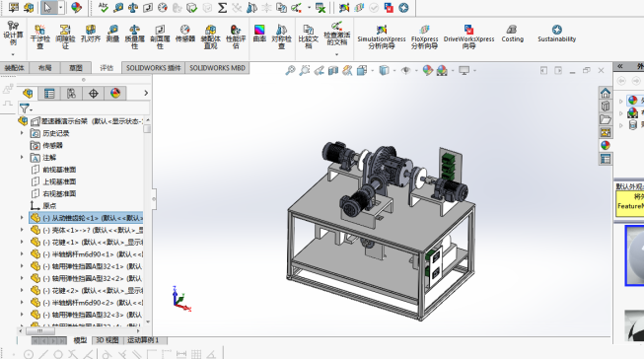
Task: Open the Sensor (传感器) tool in ribbon
Action: (185, 34)
